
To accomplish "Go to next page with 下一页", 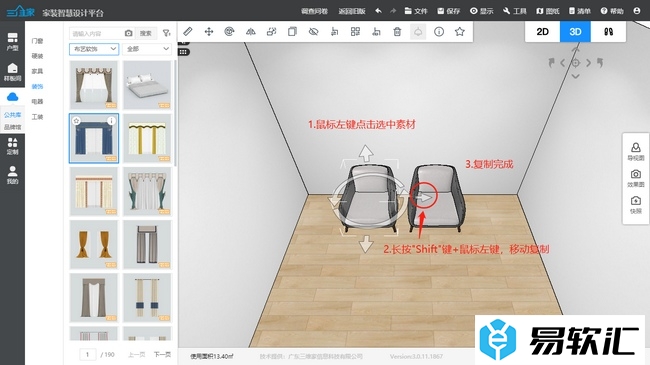I will [x=162, y=355].
